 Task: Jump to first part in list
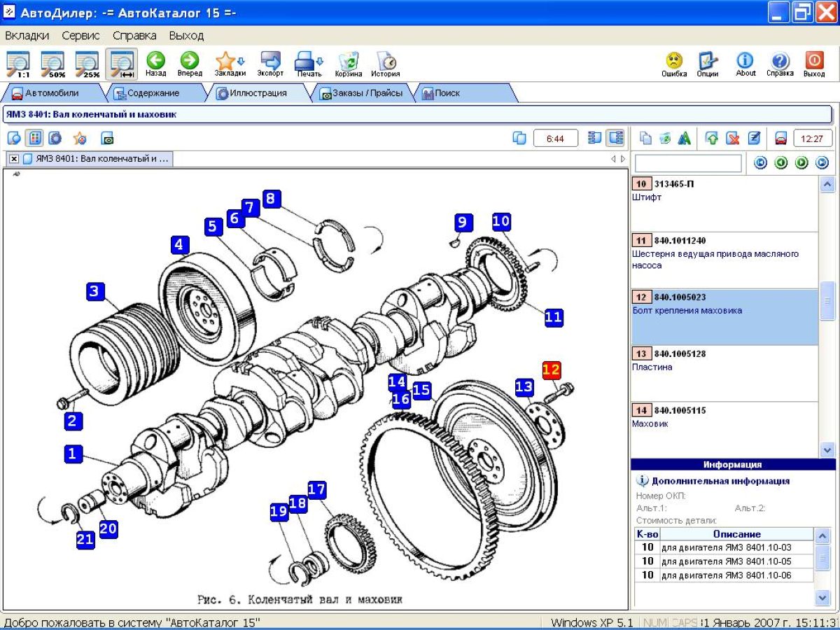(x=760, y=163)
